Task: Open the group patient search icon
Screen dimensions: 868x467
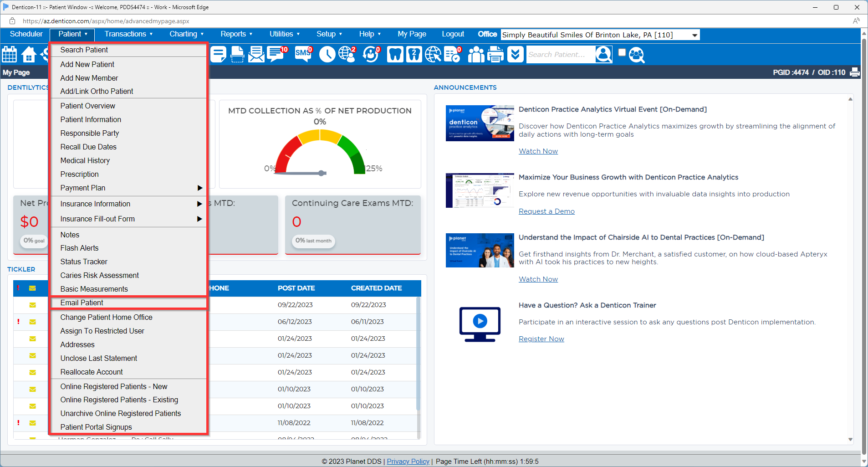Action: click(637, 55)
